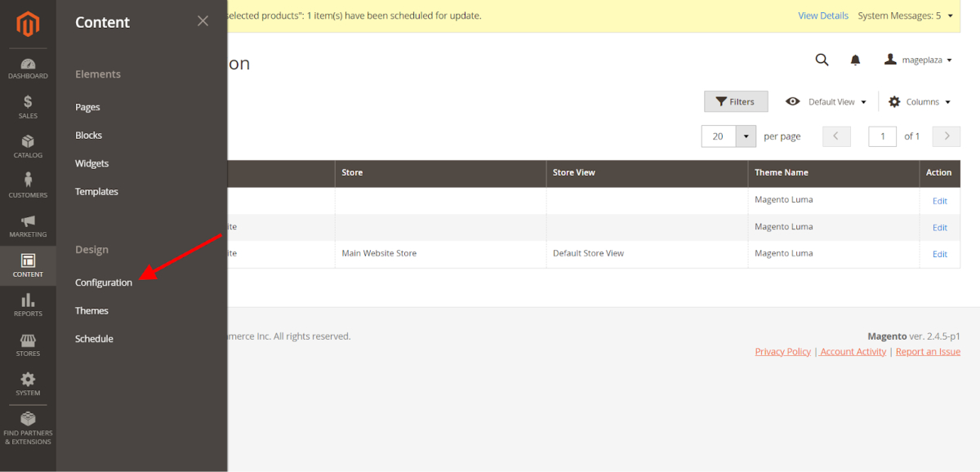Click the Filters button
The image size is (980, 472).
[x=736, y=101]
